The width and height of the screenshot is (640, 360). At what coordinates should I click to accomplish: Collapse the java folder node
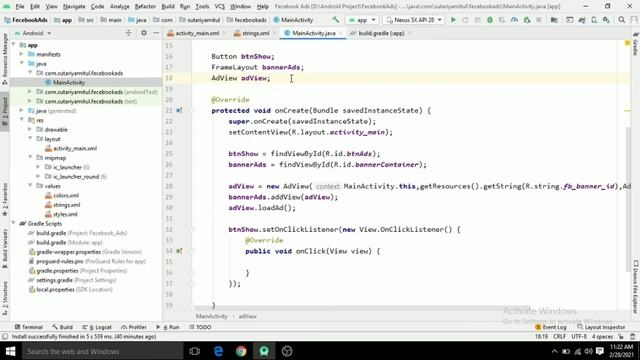coord(22,64)
